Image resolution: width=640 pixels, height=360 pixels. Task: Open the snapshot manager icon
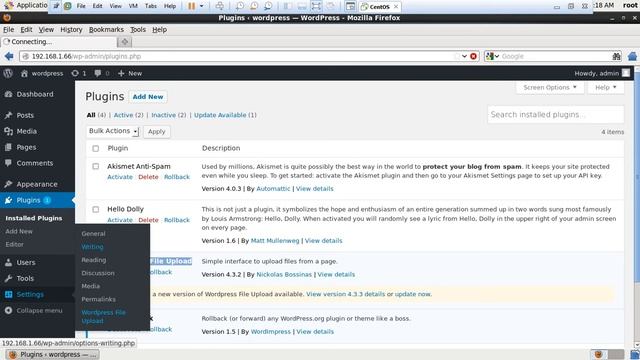(268, 6)
